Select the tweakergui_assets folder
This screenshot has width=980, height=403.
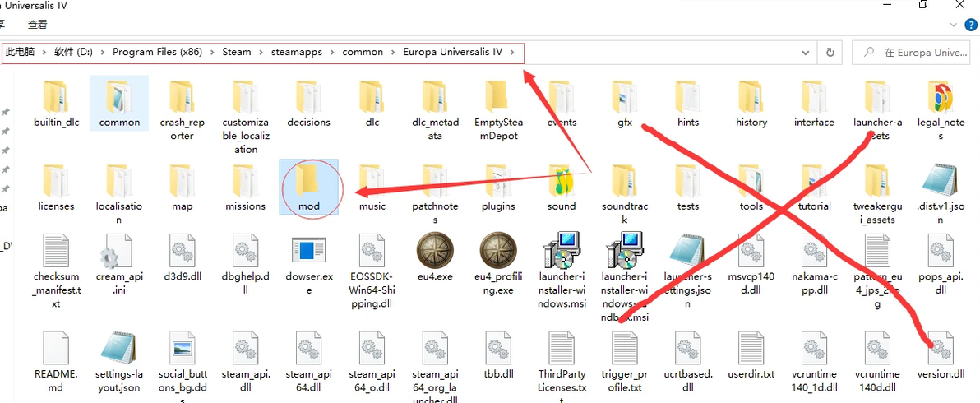coord(877,194)
